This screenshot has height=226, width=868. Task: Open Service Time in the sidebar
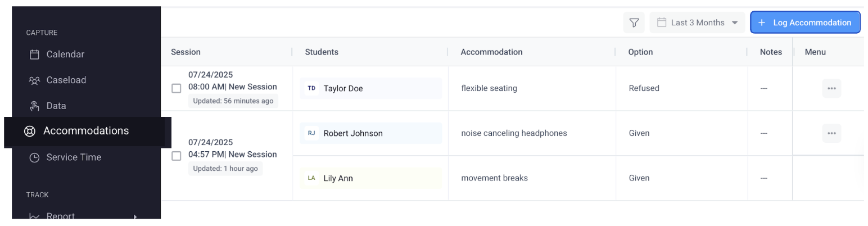(74, 158)
